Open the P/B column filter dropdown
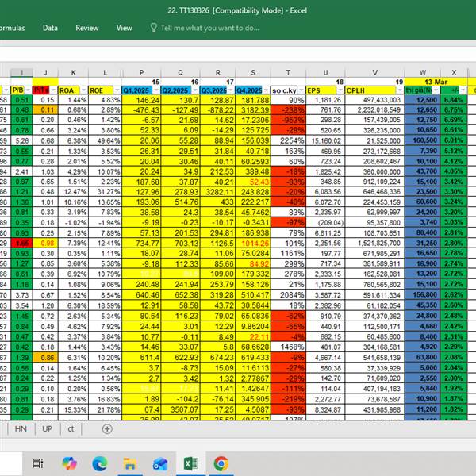The height and width of the screenshot is (476, 476). coord(29,90)
